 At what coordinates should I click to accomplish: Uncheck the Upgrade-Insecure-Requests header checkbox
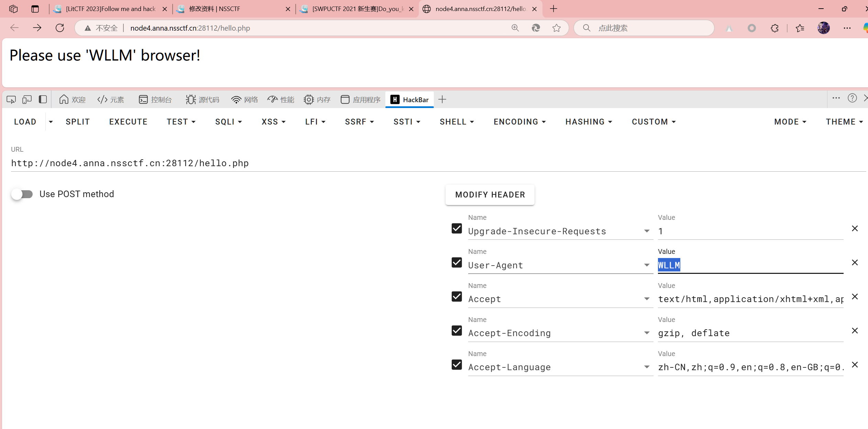click(x=457, y=228)
